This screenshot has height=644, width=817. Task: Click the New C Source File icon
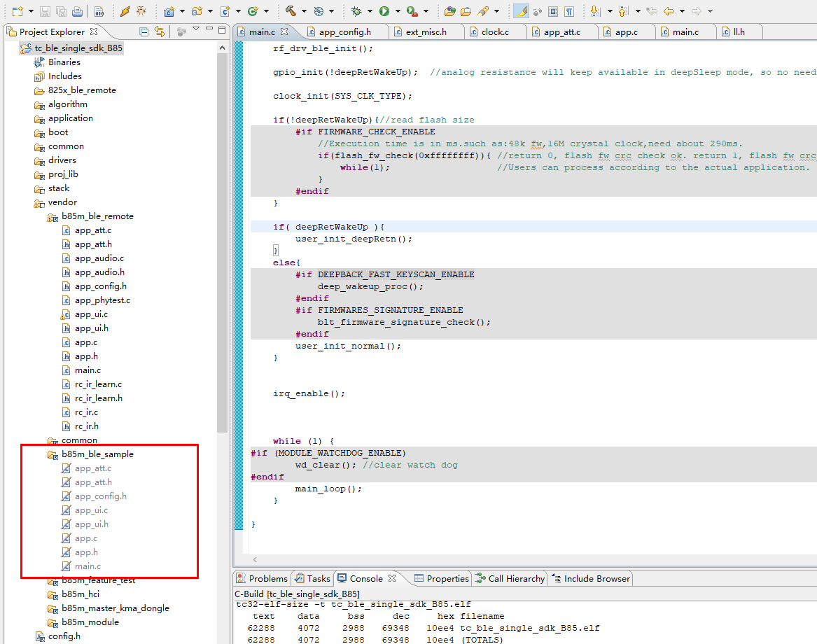[225, 11]
